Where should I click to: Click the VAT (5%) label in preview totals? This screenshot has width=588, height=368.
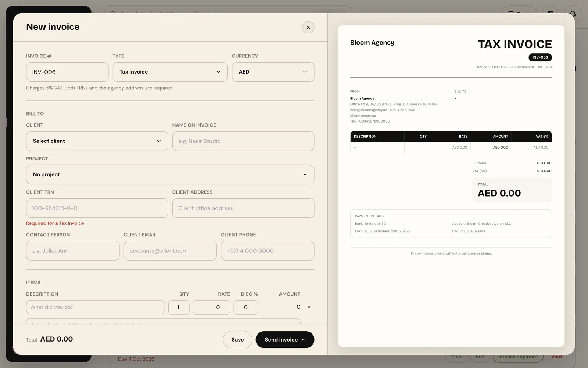(x=480, y=171)
